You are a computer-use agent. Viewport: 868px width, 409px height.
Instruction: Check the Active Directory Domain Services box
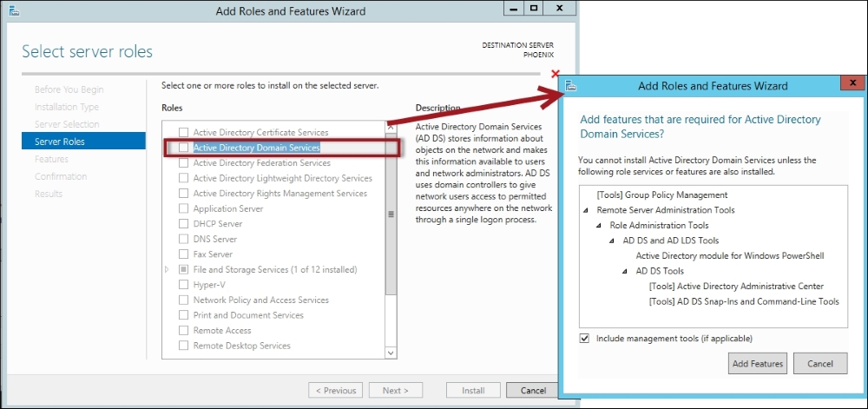point(183,148)
